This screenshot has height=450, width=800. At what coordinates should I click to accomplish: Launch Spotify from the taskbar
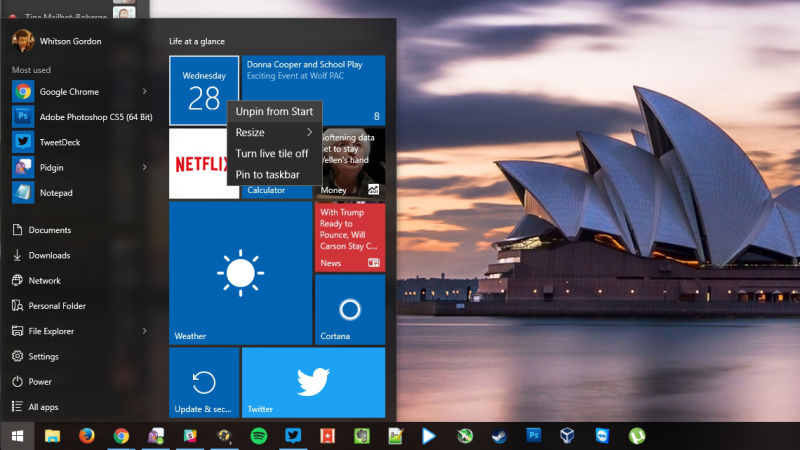click(x=259, y=436)
